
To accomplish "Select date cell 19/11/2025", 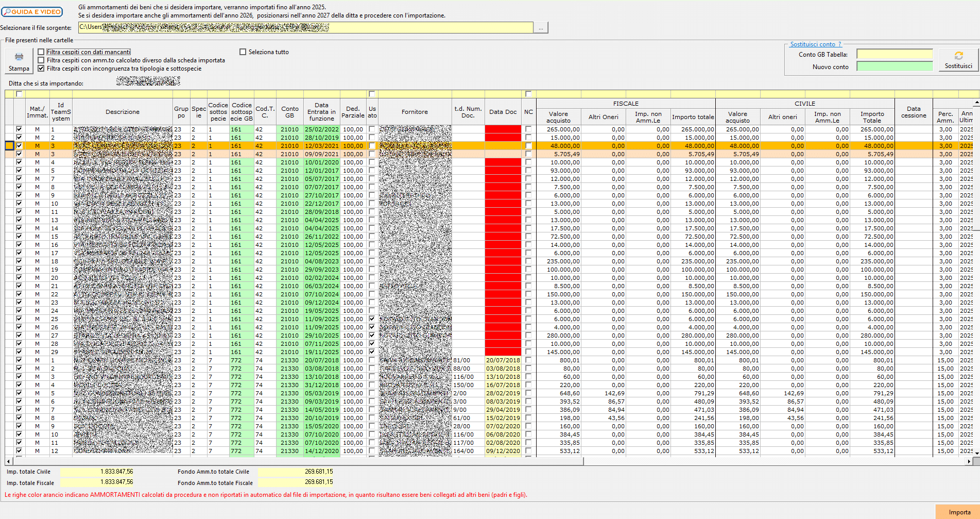I will [321, 352].
